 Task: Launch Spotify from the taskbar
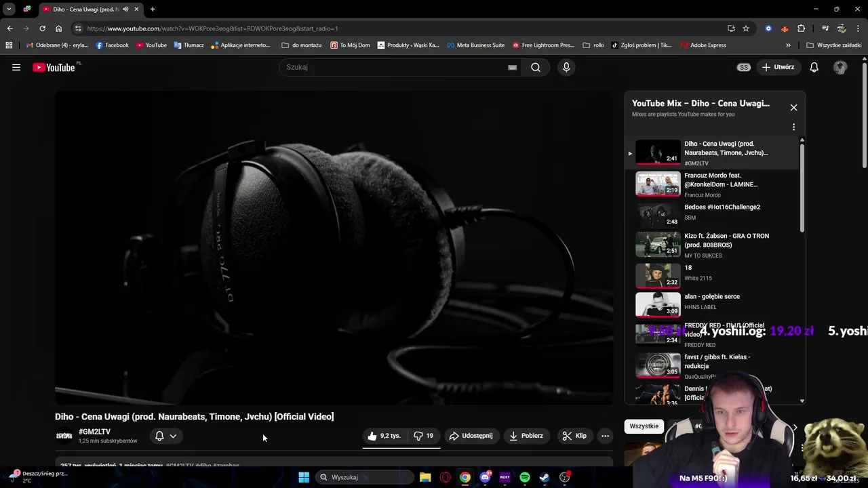pos(525,477)
